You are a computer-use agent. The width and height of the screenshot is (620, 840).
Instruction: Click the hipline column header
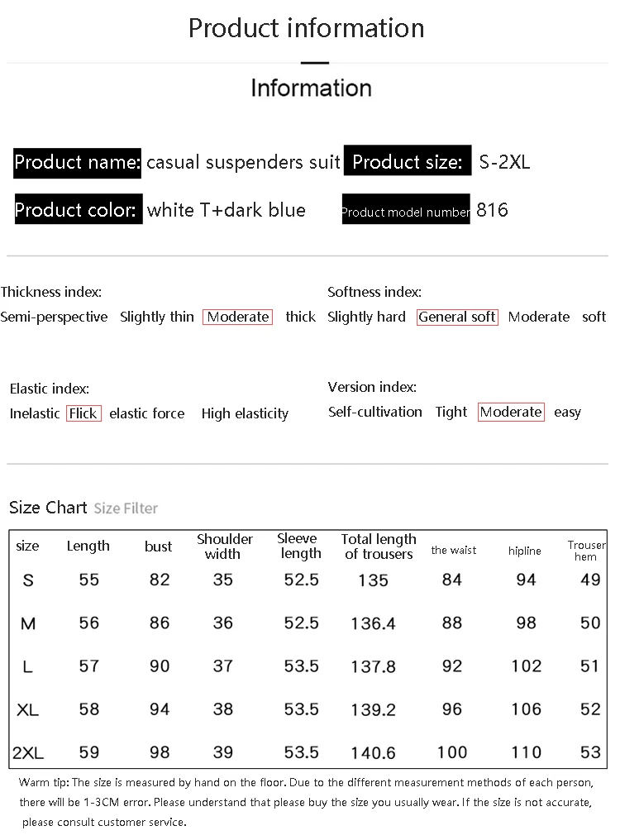(525, 551)
